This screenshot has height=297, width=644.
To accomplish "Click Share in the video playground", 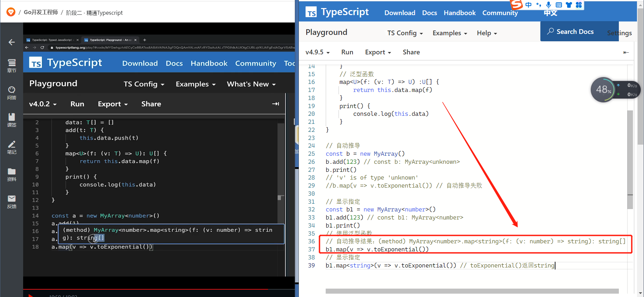I will (151, 104).
